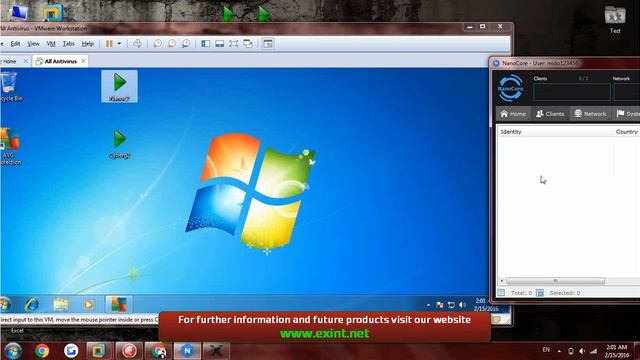This screenshot has height=360, width=640.
Task: Click the list icon beside Total: 0
Action: tap(501, 293)
